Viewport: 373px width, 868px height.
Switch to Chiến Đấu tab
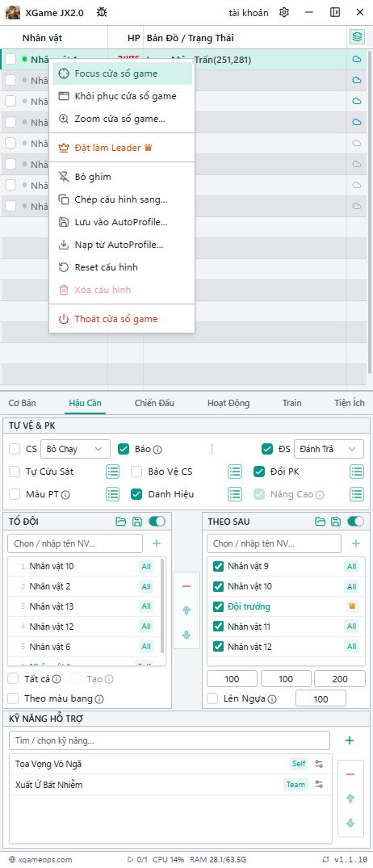(154, 403)
